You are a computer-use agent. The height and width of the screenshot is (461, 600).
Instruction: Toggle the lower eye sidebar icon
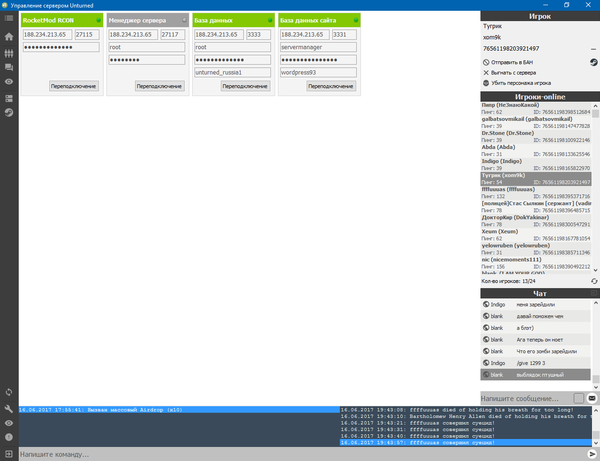point(9,423)
